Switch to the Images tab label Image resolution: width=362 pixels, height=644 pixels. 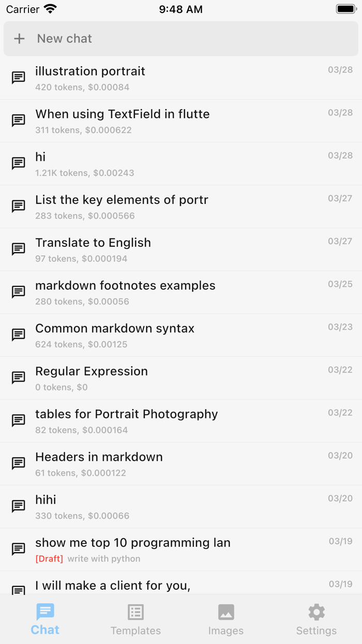[226, 631]
